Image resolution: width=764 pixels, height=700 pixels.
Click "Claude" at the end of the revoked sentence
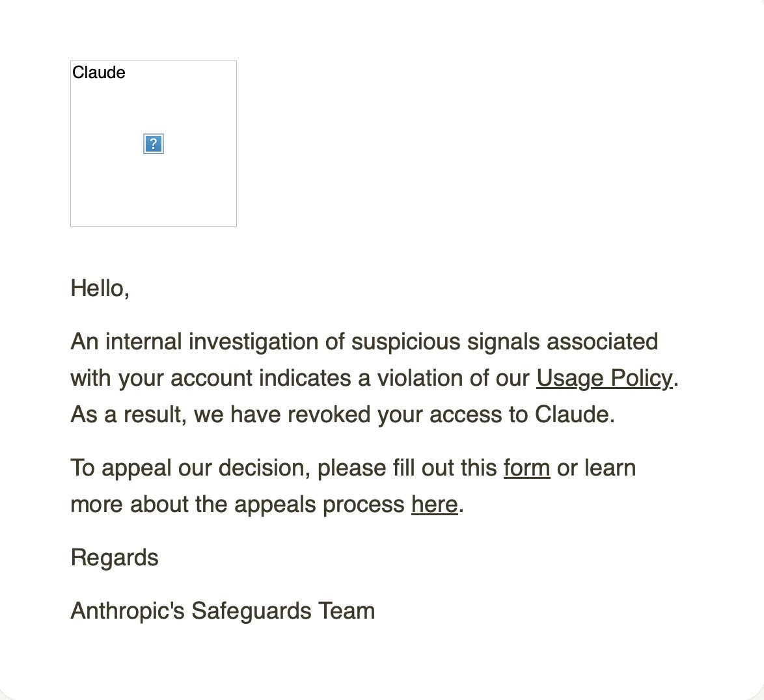point(572,414)
